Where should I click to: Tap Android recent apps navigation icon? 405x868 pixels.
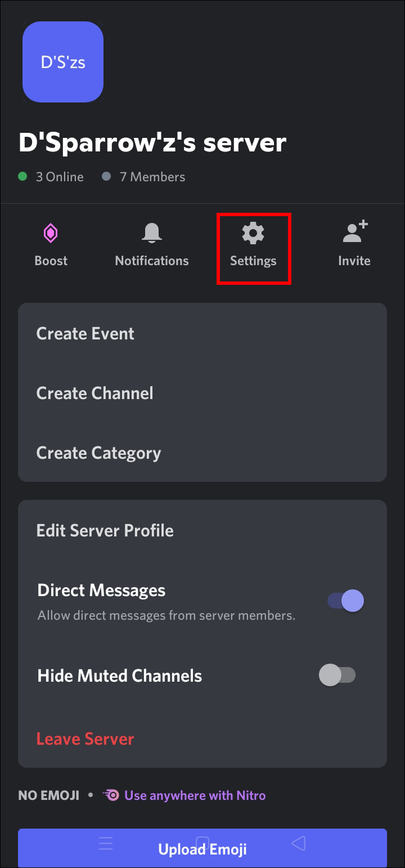(x=106, y=843)
